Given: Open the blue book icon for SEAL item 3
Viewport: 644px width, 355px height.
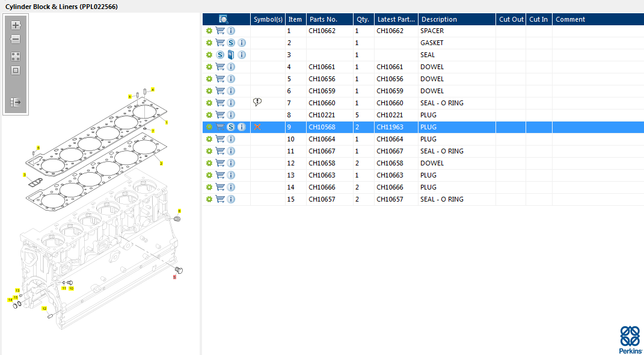Looking at the screenshot, I should [231, 55].
